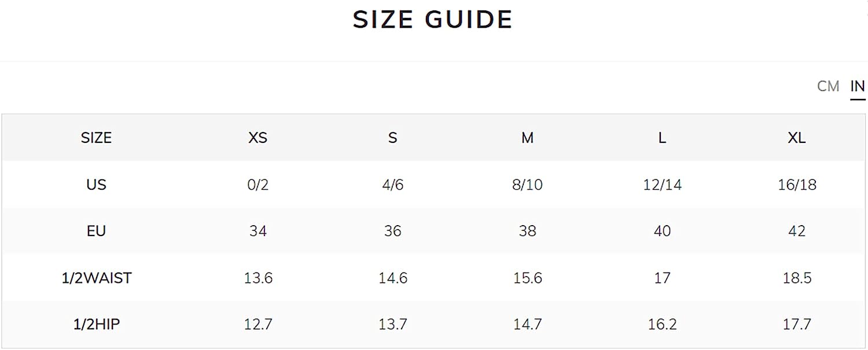This screenshot has width=868, height=350.
Task: Click the US size 16/18 cell
Action: coord(797,185)
